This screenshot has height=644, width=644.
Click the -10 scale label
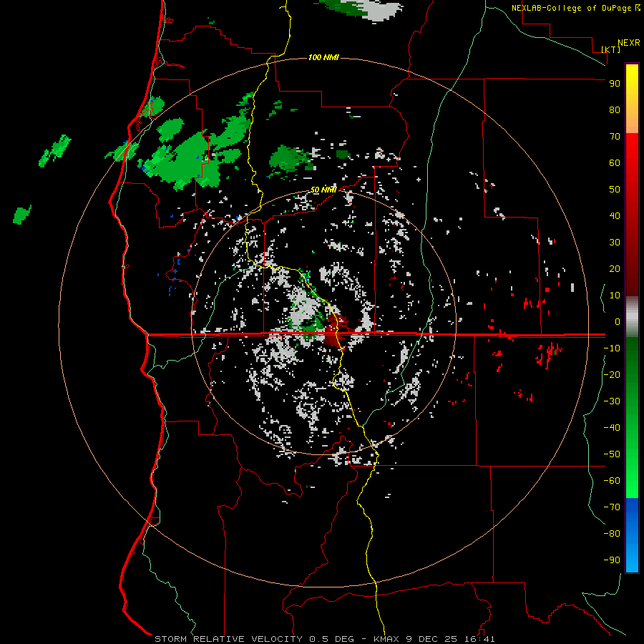pos(612,348)
